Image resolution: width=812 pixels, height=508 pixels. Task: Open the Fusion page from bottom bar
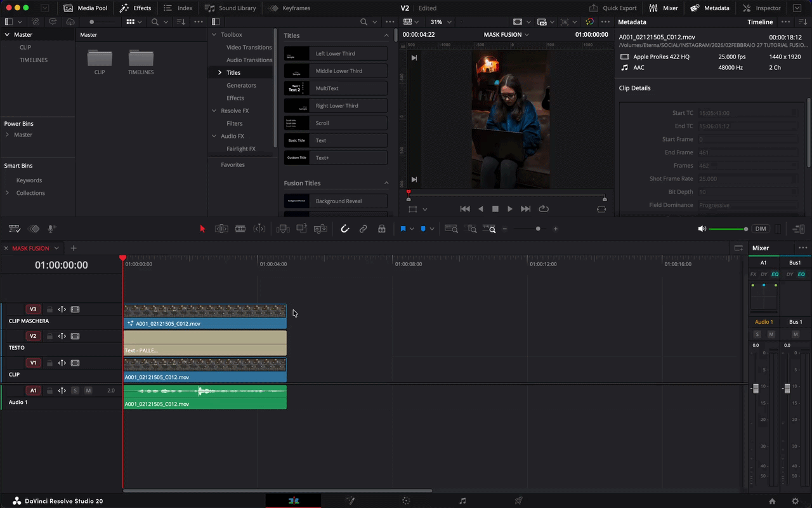click(350, 501)
